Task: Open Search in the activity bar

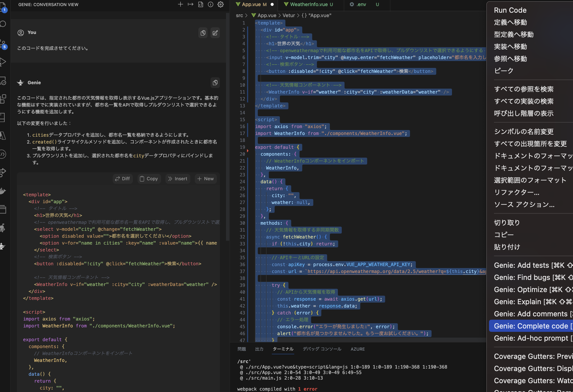Action: point(3,24)
